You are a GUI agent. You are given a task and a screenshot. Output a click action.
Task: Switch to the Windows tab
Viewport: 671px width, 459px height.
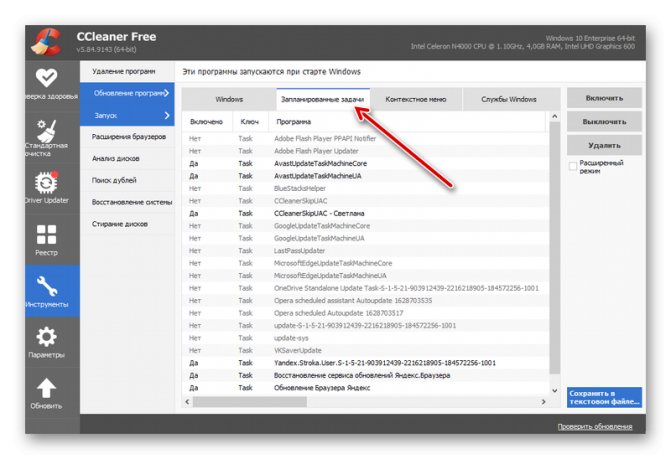tap(229, 99)
